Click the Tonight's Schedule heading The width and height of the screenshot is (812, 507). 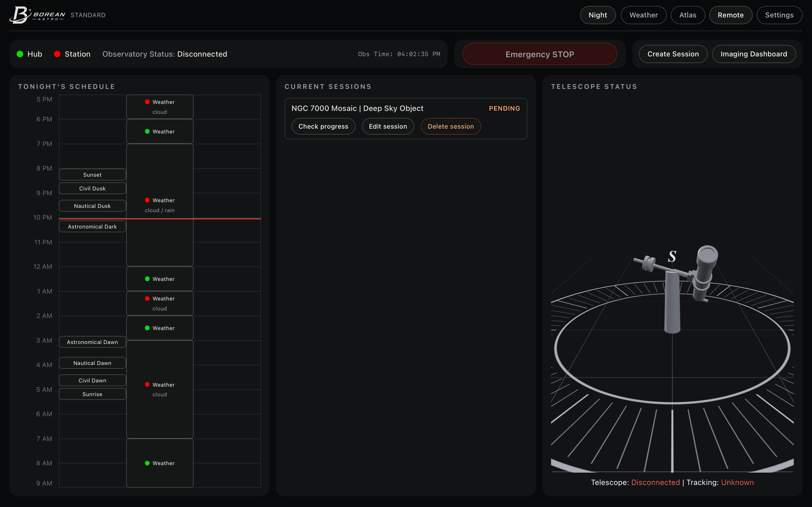coord(66,86)
